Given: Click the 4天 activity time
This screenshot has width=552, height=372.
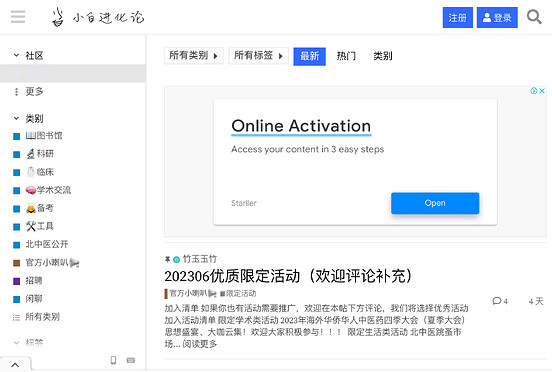Looking at the screenshot, I should 535,301.
